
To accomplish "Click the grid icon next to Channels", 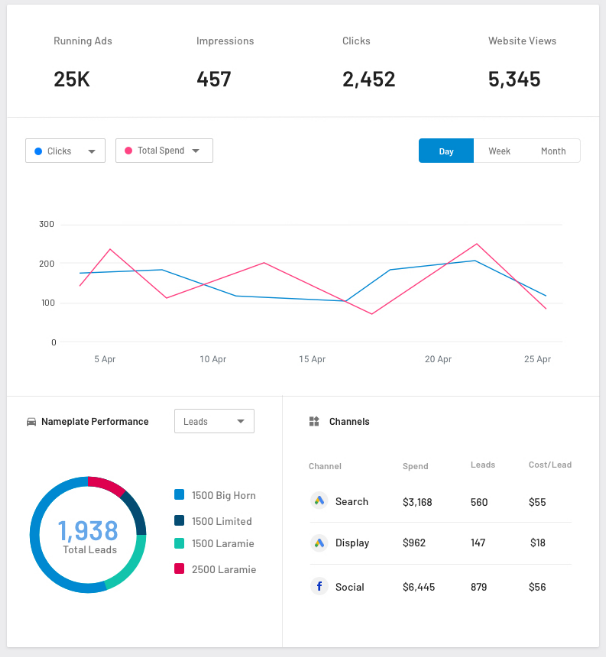I will pos(314,422).
